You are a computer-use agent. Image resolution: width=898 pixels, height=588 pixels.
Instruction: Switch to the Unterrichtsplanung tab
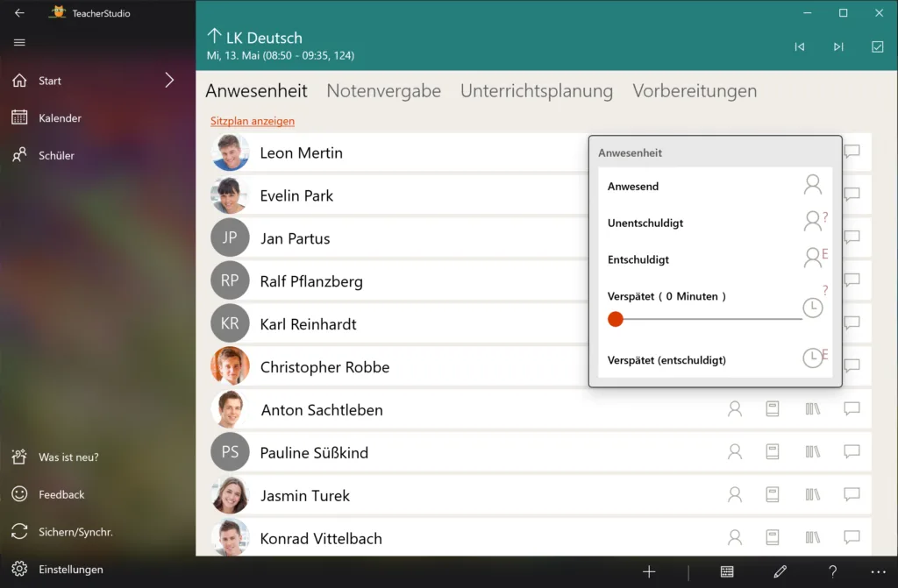click(x=537, y=90)
